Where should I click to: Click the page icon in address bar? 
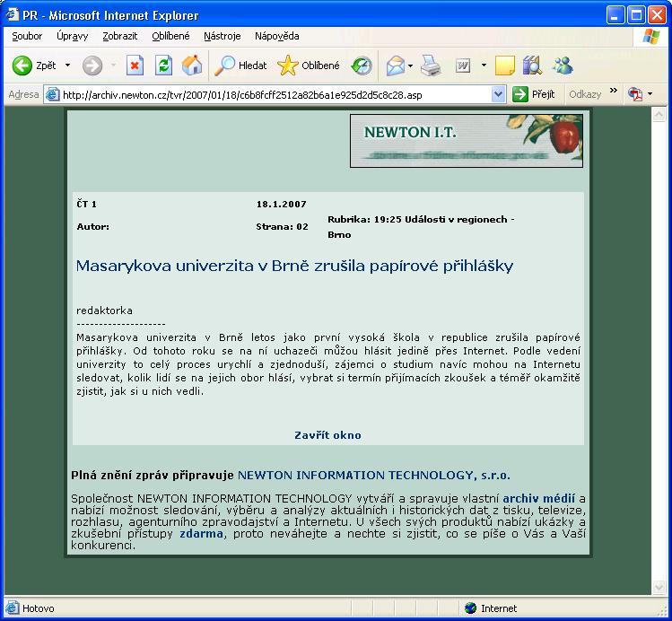point(53,94)
